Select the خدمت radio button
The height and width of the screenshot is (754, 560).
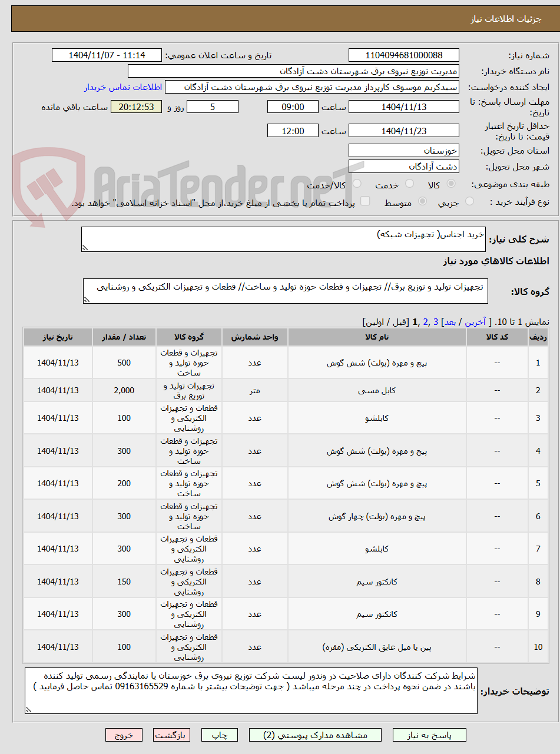point(410,184)
